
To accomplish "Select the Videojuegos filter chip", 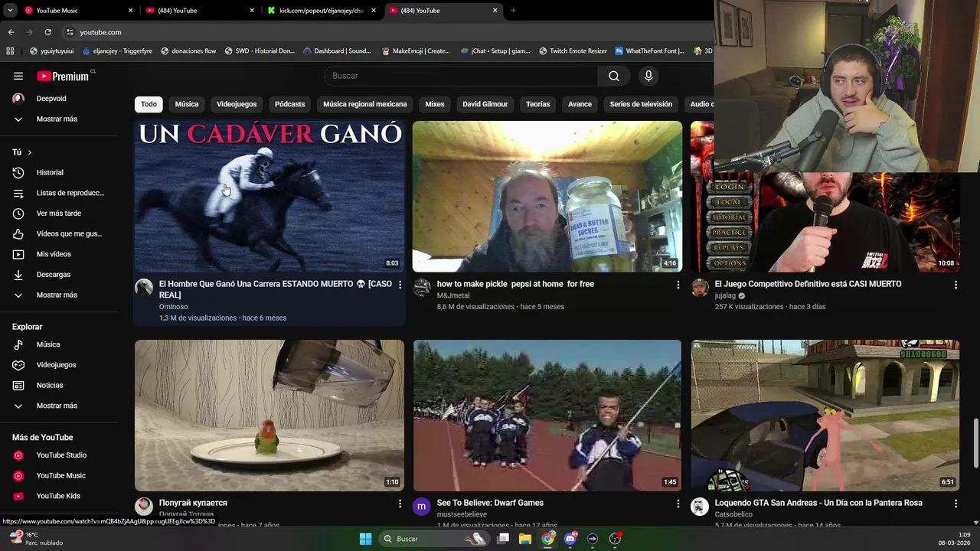I will coord(237,104).
